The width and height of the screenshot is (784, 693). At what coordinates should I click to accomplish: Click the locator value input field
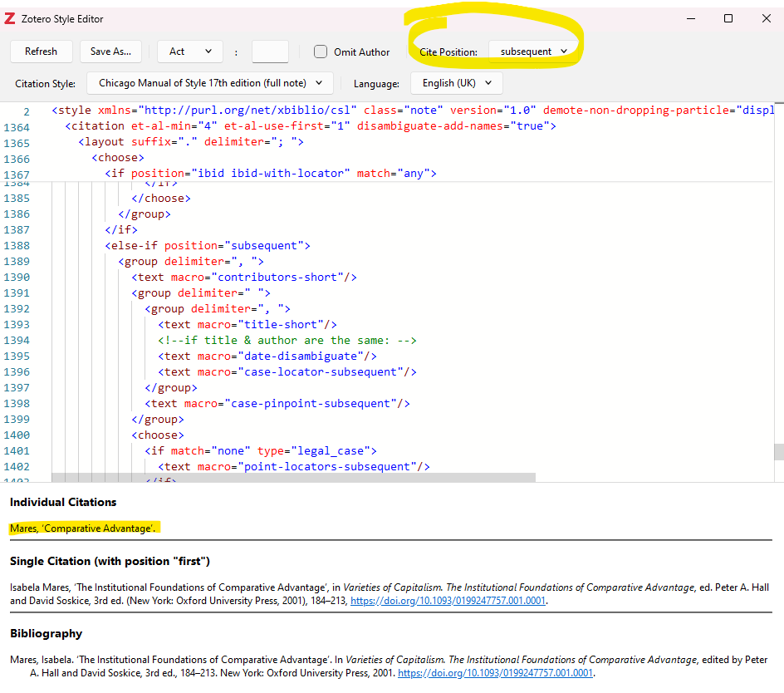pyautogui.click(x=270, y=52)
